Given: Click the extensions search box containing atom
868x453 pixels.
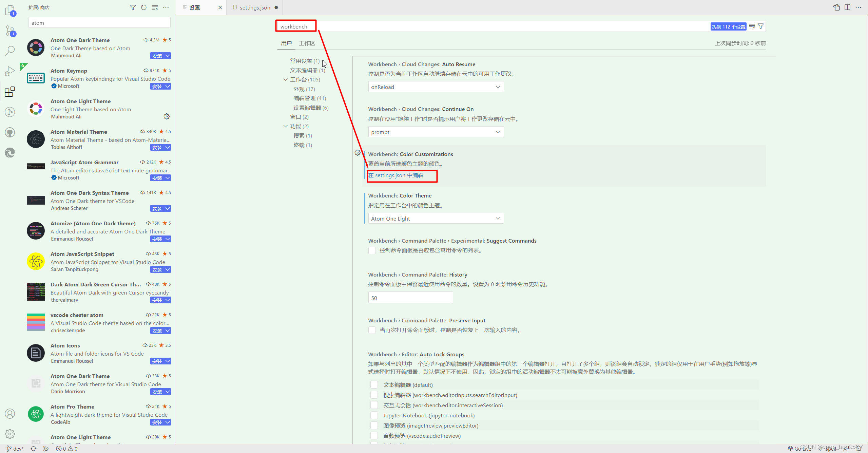Looking at the screenshot, I should click(x=99, y=23).
